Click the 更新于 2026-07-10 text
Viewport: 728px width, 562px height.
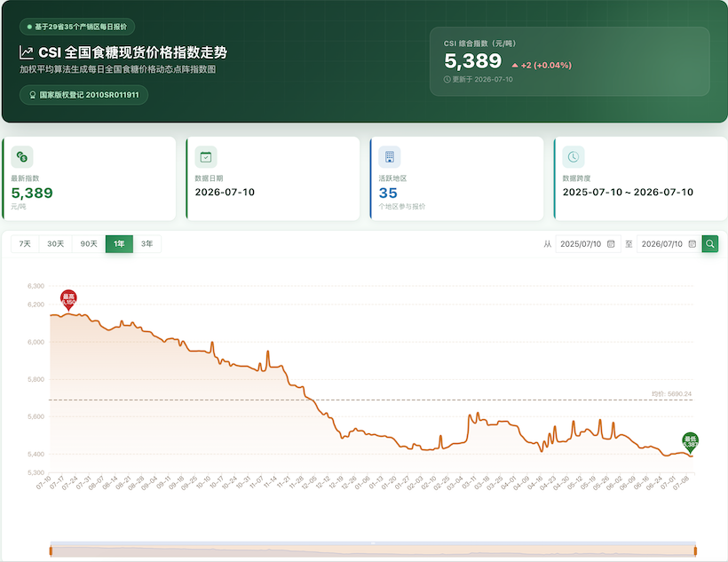click(482, 79)
